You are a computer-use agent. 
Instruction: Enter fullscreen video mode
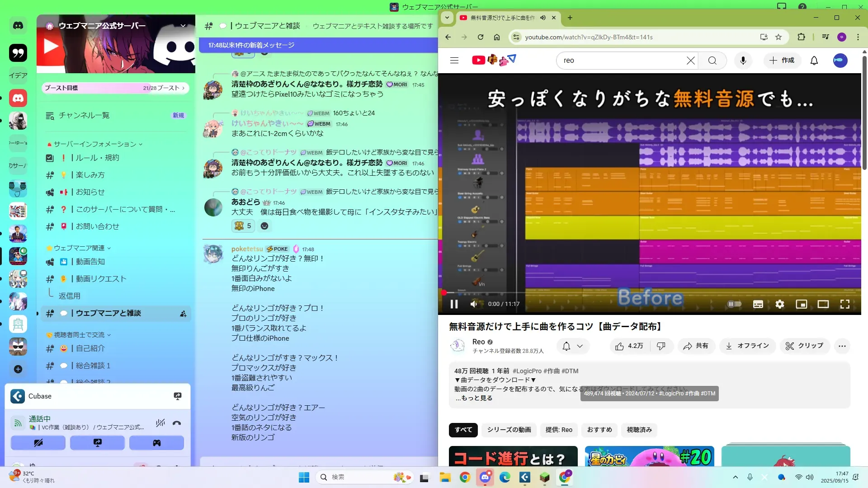(x=844, y=304)
